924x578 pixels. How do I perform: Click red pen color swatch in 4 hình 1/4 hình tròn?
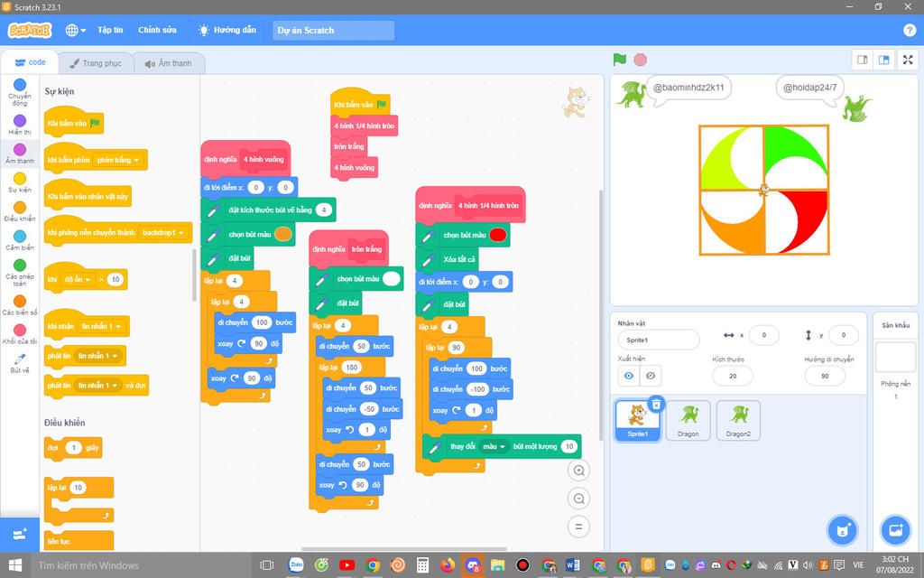pyautogui.click(x=497, y=235)
